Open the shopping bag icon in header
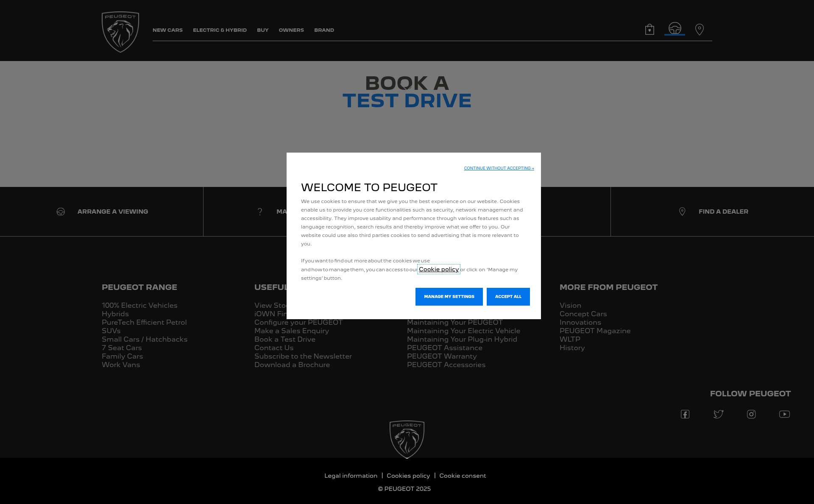 click(650, 29)
